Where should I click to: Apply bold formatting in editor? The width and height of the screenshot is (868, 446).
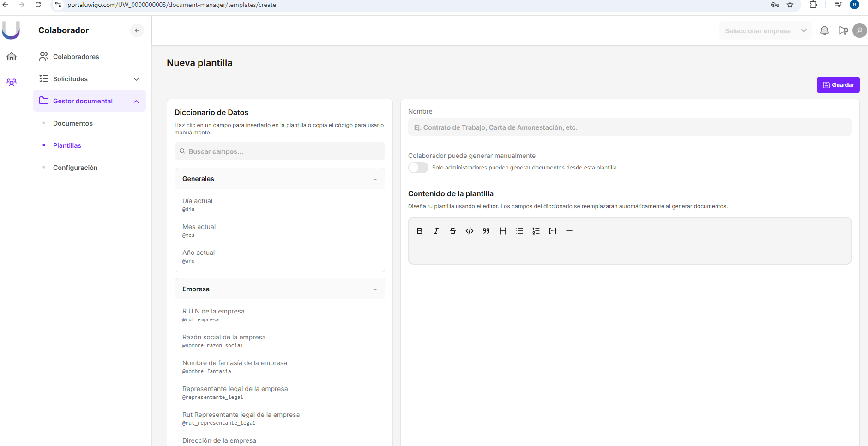(419, 231)
